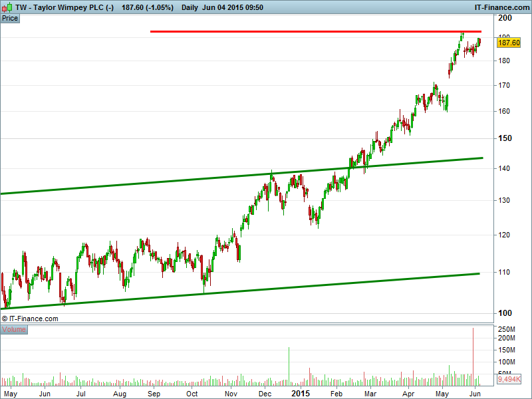Select the Price panel label
This screenshot has height=399, width=532.
coord(10,18)
